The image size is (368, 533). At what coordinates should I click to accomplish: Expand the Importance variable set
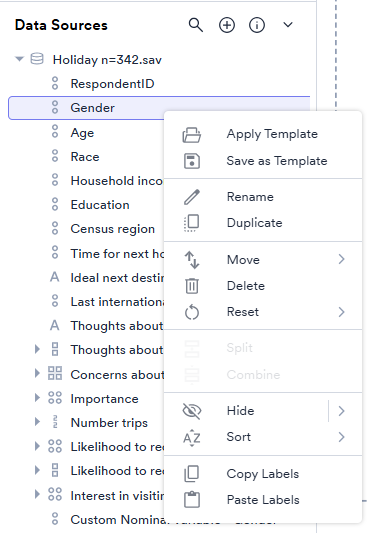tap(37, 397)
